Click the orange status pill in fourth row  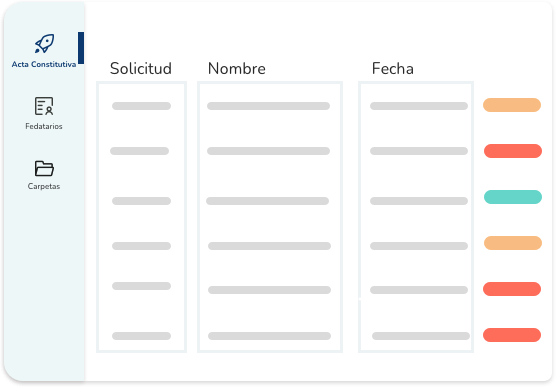point(513,243)
